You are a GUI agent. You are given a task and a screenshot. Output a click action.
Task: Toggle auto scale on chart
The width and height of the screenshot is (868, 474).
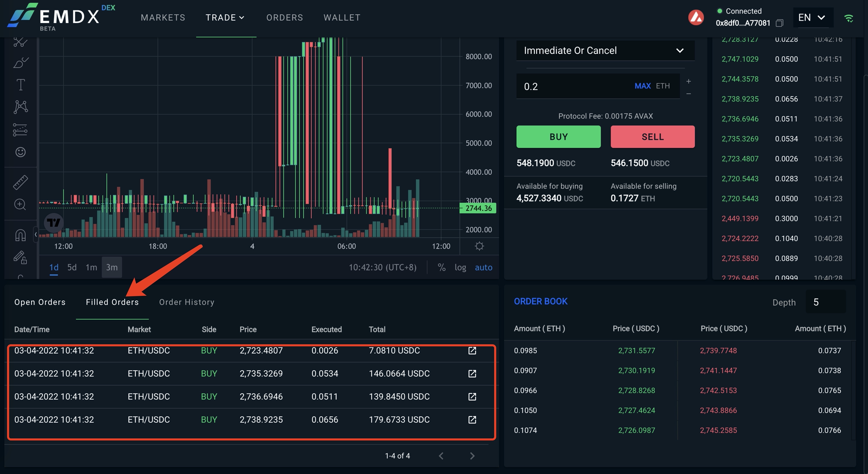click(483, 267)
